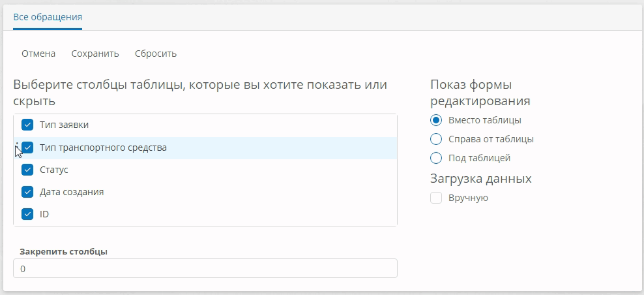Screen dimensions: 644x295
Task: Select the Под таблицей radio option
Action: tap(436, 158)
